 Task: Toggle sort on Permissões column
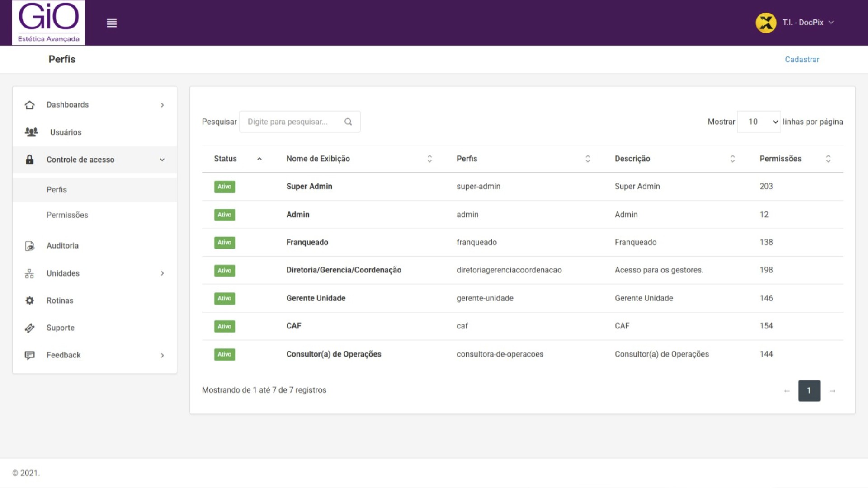(828, 159)
